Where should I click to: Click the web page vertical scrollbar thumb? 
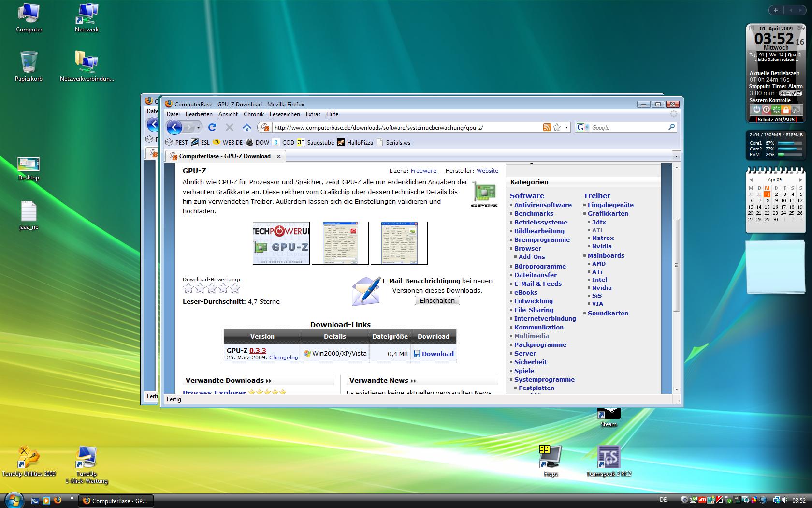[676, 265]
